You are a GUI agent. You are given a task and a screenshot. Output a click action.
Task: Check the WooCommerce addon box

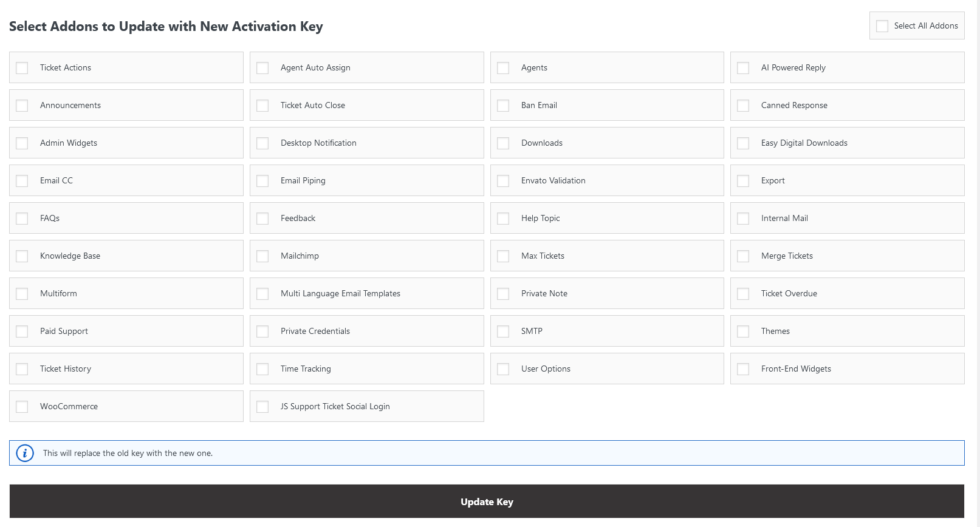(22, 407)
